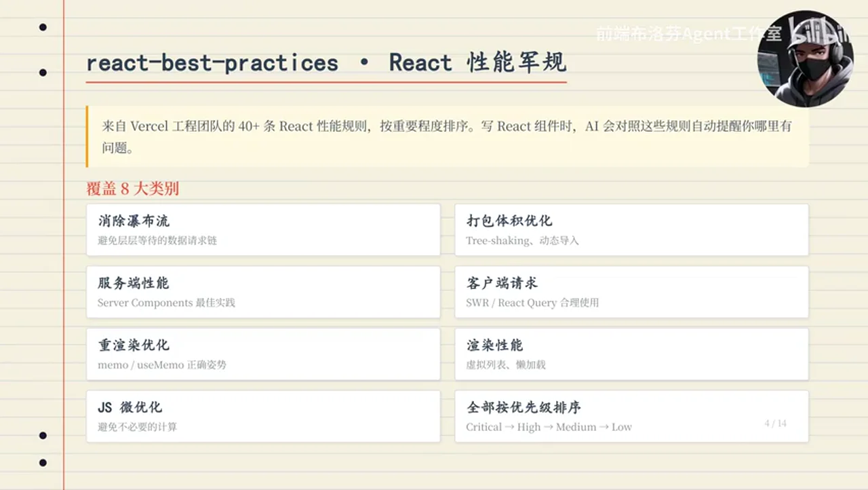Open the 服务端性能 card
This screenshot has width=868, height=490.
tap(263, 292)
